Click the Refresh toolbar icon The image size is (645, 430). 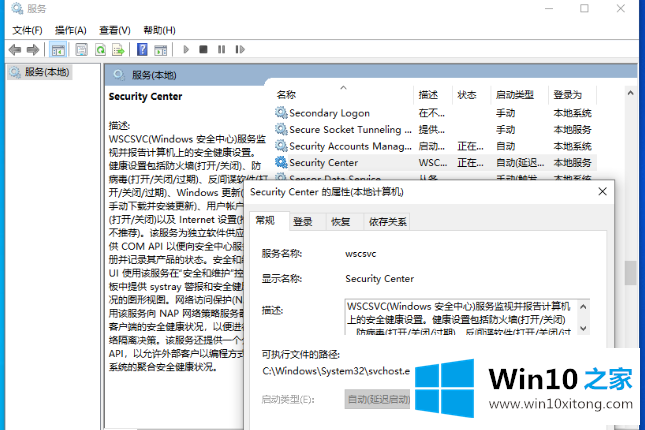click(100, 50)
